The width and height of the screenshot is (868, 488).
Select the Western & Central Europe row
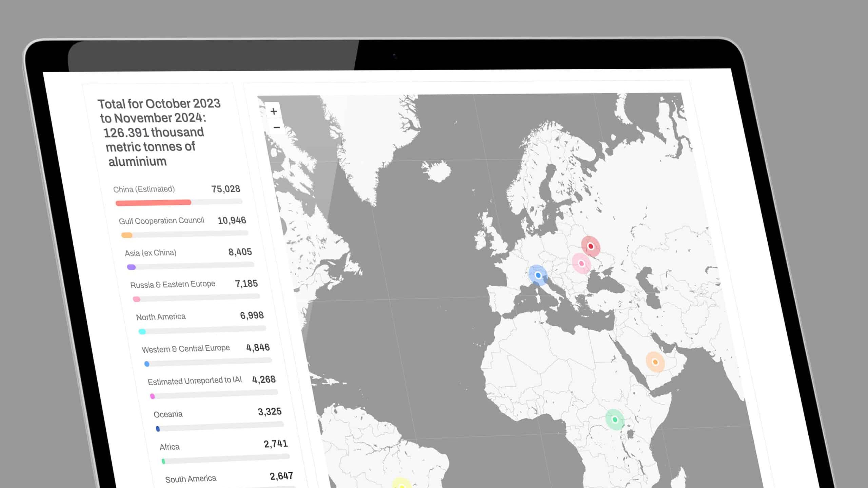(x=186, y=348)
